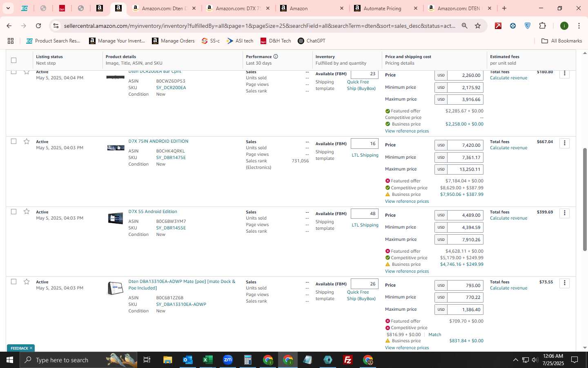
Task: Open the D&H Tech bookmark
Action: click(x=276, y=41)
